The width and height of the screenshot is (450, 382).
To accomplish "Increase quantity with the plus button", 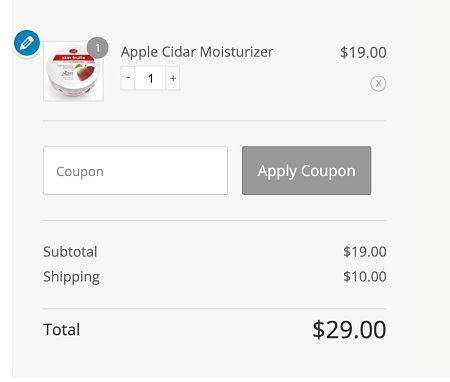I will 173,78.
